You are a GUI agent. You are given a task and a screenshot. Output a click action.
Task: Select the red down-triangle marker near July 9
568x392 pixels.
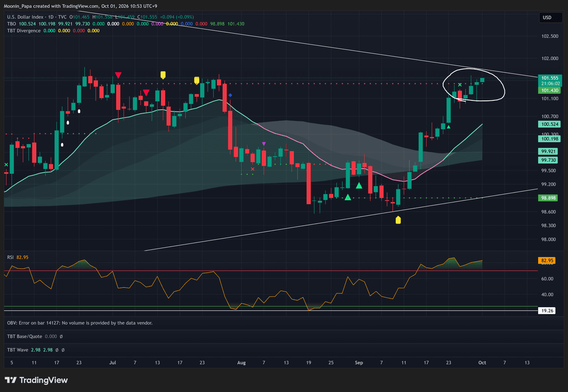[146, 92]
